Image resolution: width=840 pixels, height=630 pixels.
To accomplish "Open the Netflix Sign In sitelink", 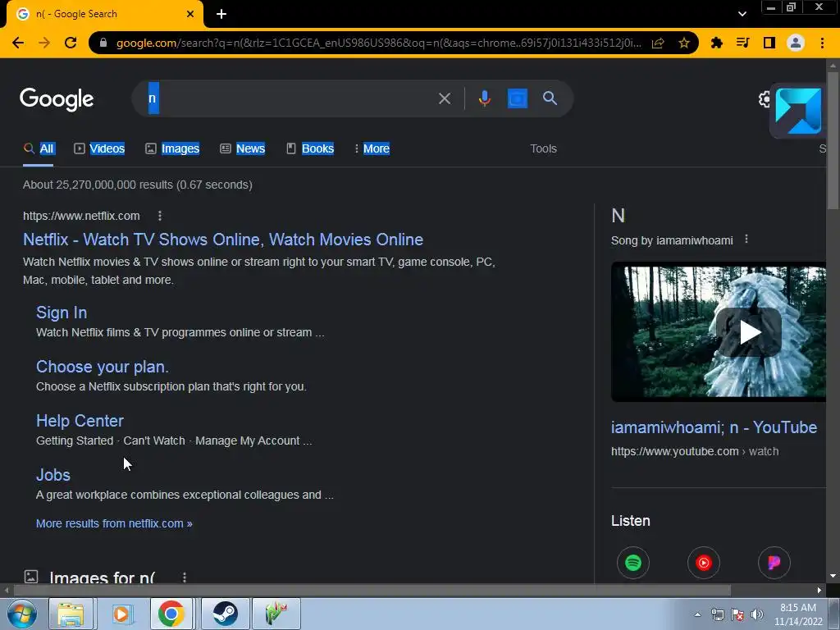I will click(x=62, y=313).
